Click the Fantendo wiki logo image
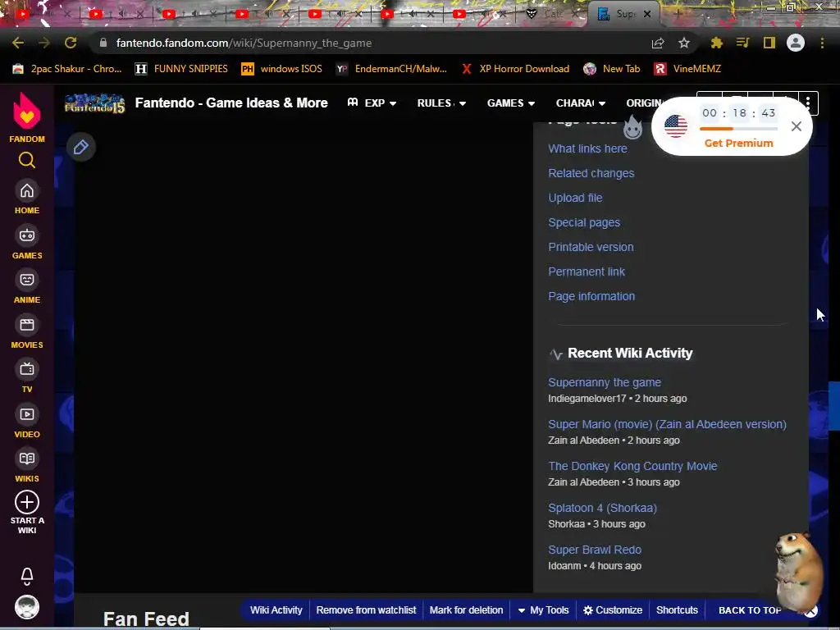Viewport: 840px width, 630px height. [x=95, y=103]
